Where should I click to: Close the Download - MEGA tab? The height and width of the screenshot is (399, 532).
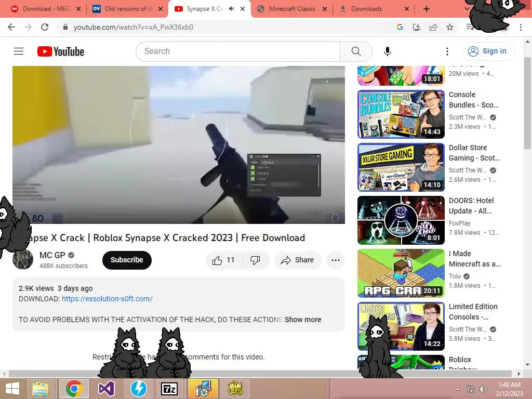(78, 9)
